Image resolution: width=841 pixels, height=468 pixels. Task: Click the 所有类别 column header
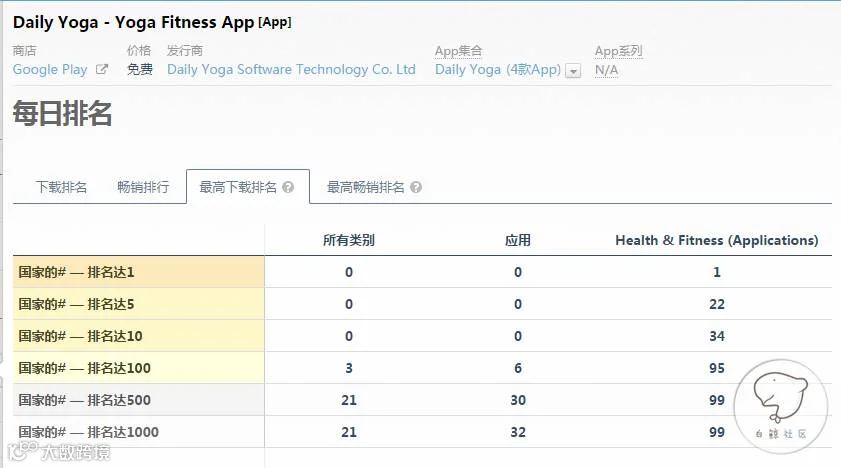pos(349,240)
